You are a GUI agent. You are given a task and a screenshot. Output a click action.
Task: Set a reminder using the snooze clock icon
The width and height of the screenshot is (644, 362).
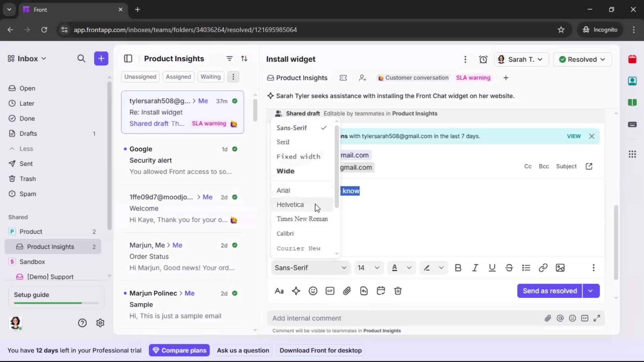click(x=483, y=59)
